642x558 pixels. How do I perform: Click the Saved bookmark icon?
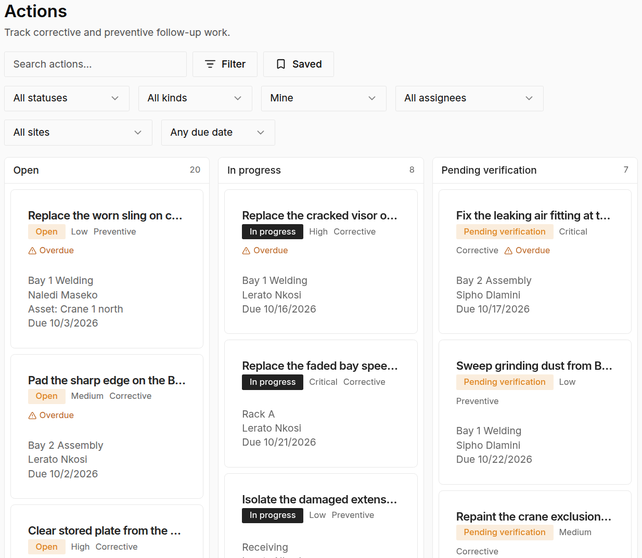(281, 64)
